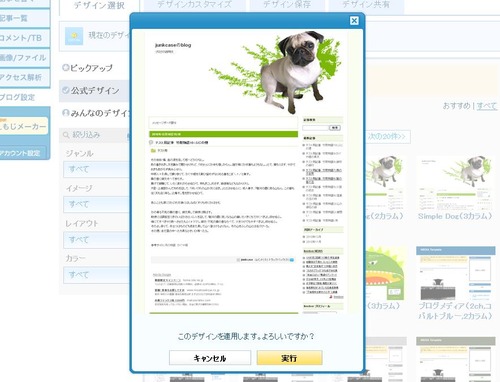This screenshot has height=382, width=500.
Task: Click the current design thumbnail icon
Action: click(x=74, y=36)
